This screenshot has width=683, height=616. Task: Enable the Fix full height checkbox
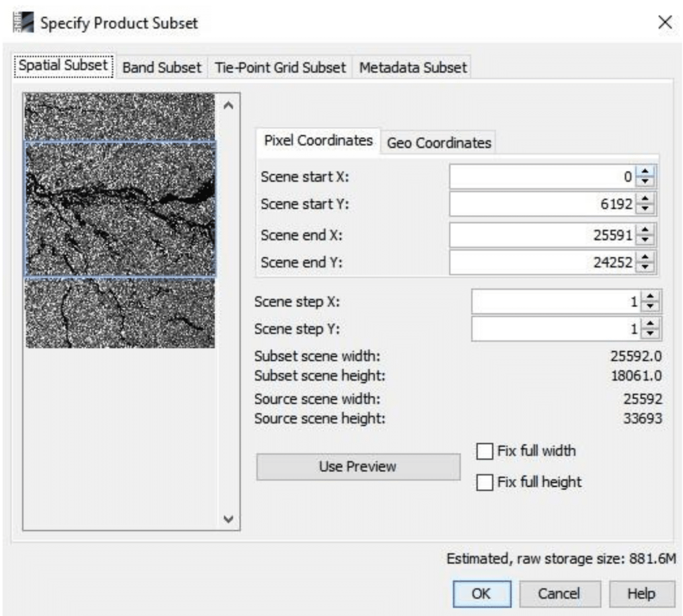(484, 483)
